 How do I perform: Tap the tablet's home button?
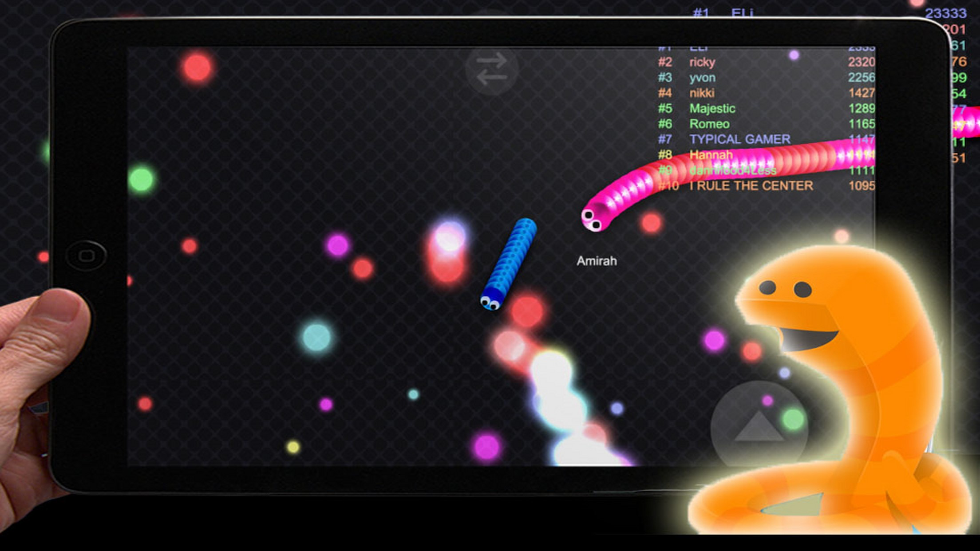(86, 256)
